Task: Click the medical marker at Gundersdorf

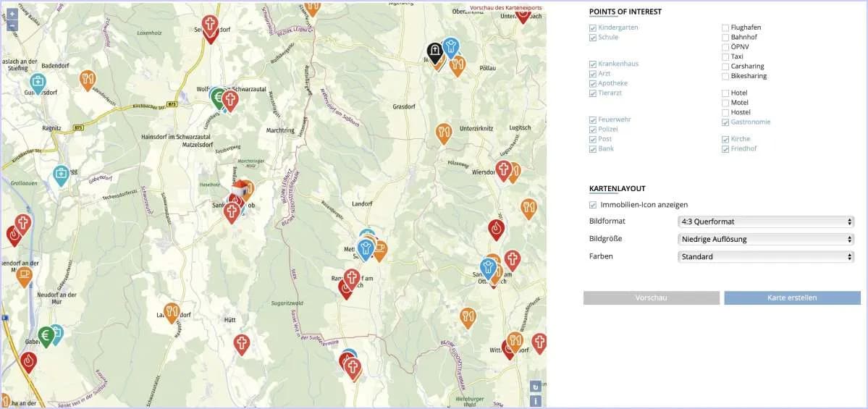Action: [38, 83]
